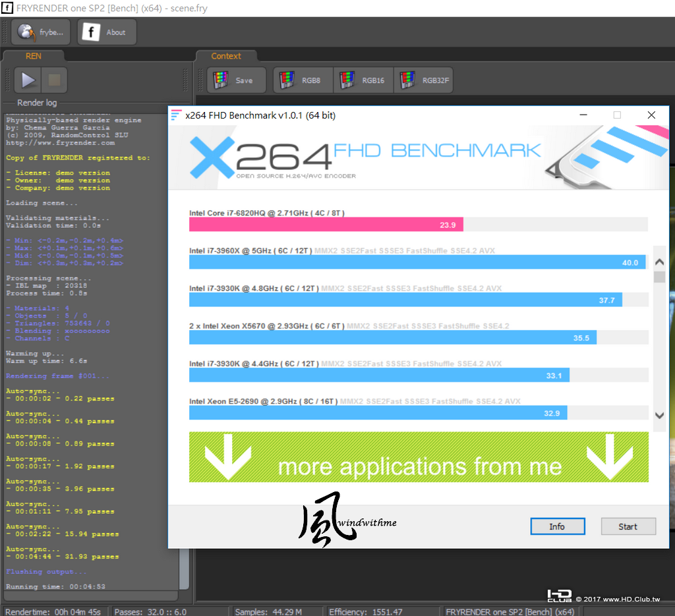This screenshot has width=675, height=616.
Task: Click the Info button
Action: pyautogui.click(x=558, y=526)
